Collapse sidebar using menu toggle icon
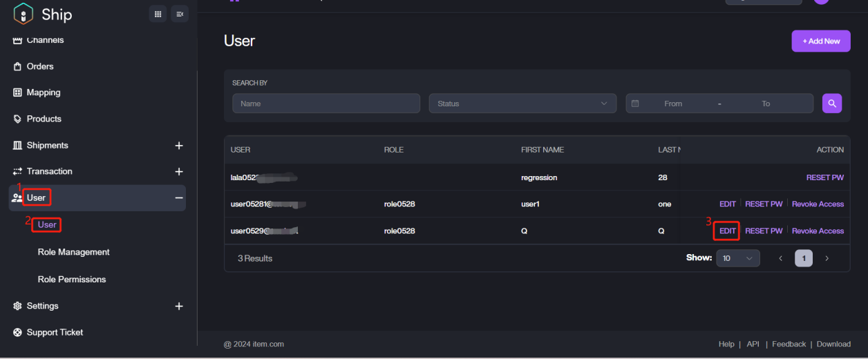868x359 pixels. (180, 14)
